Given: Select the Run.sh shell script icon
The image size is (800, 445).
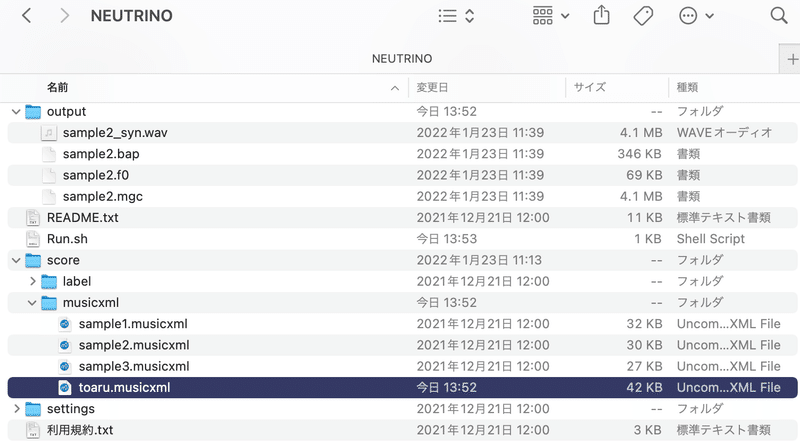Looking at the screenshot, I should tap(33, 239).
